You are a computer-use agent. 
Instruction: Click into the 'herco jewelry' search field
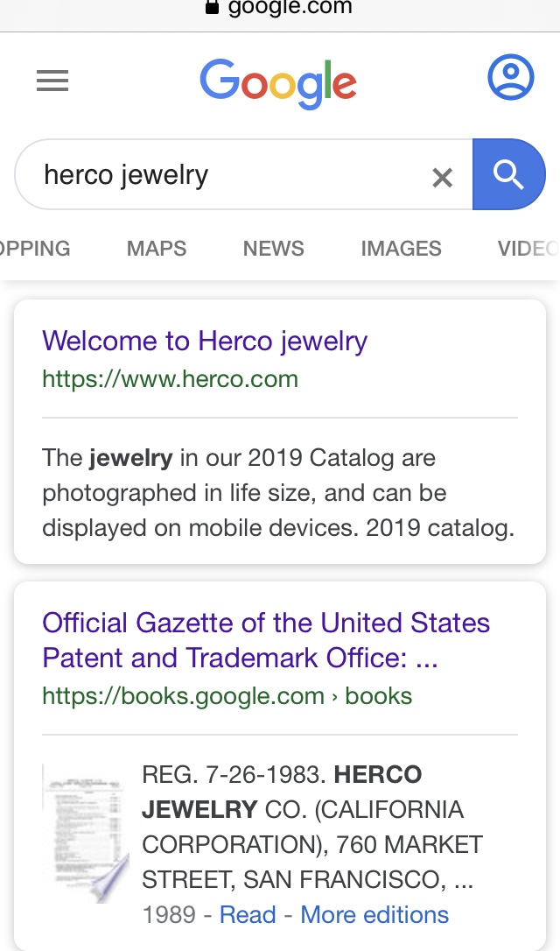[x=227, y=175]
